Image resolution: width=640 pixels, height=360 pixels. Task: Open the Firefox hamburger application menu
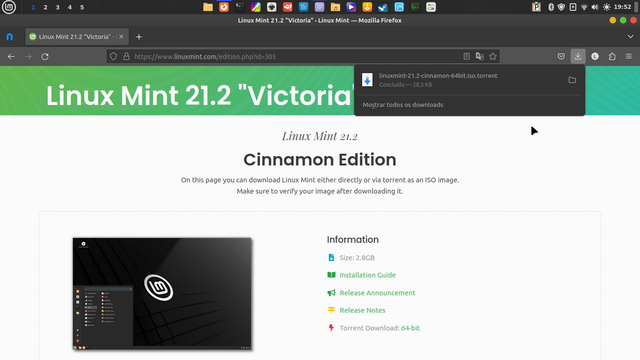(629, 56)
